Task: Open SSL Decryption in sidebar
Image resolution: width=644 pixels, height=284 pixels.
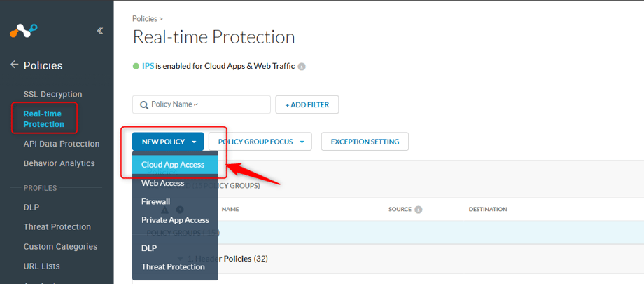Action: pos(52,94)
